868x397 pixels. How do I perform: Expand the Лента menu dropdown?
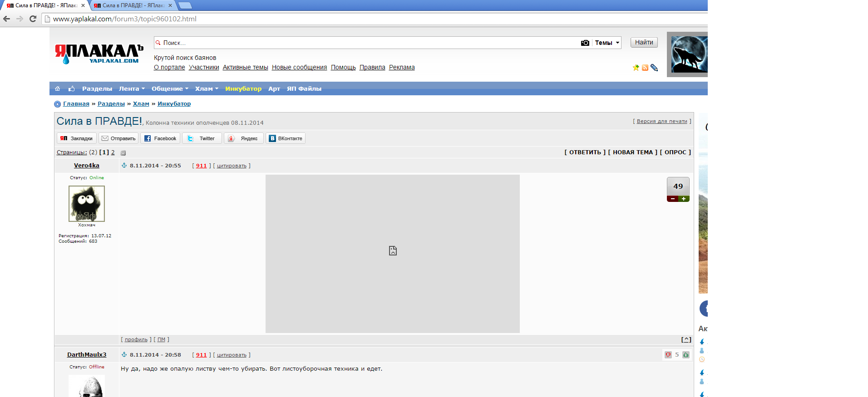point(132,89)
